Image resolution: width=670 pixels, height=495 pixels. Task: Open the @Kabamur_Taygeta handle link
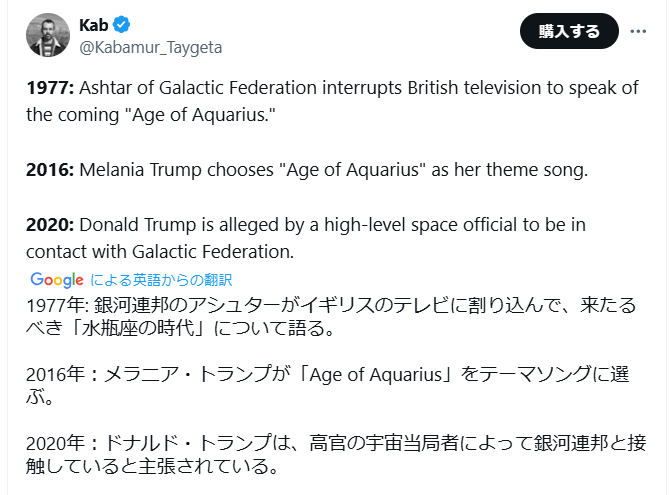pos(150,47)
